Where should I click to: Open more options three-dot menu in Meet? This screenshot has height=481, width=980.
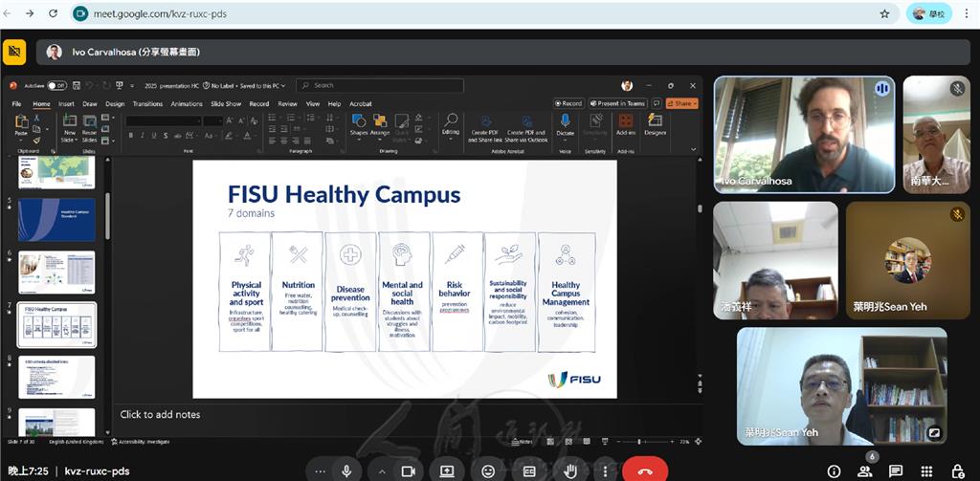[605, 471]
